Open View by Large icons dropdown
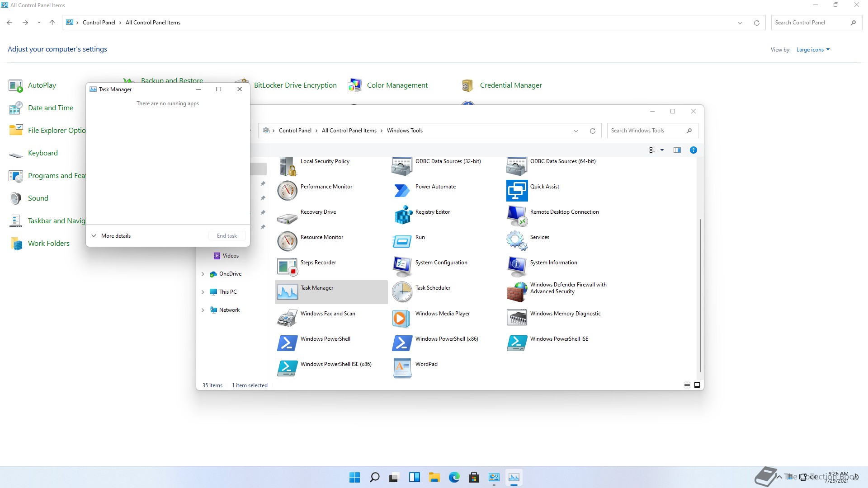The height and width of the screenshot is (488, 868). (813, 50)
